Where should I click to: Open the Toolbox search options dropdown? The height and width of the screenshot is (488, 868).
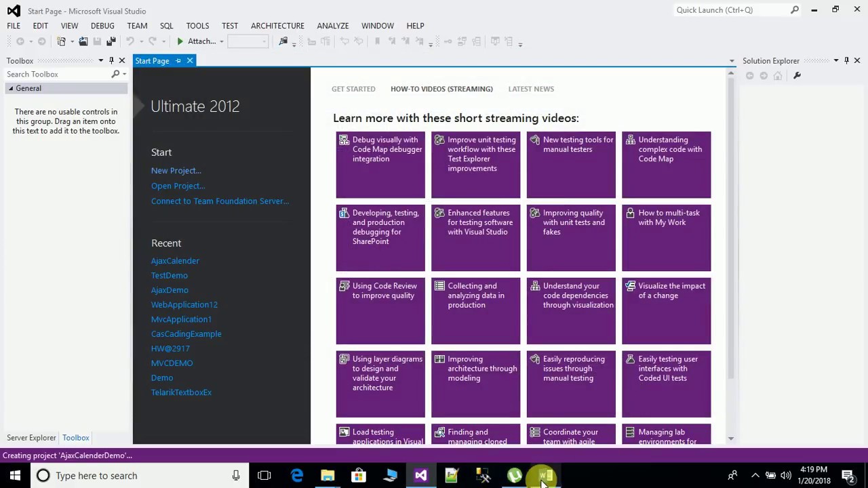coord(124,75)
